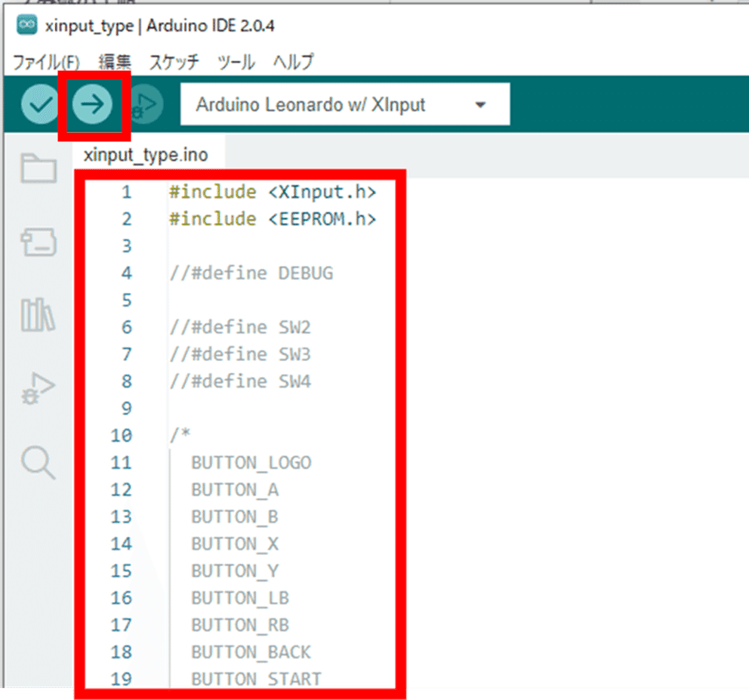This screenshot has height=700, width=749.
Task: Open the Arduino Leonardo w/ XInput board dropdown
Action: click(x=345, y=104)
